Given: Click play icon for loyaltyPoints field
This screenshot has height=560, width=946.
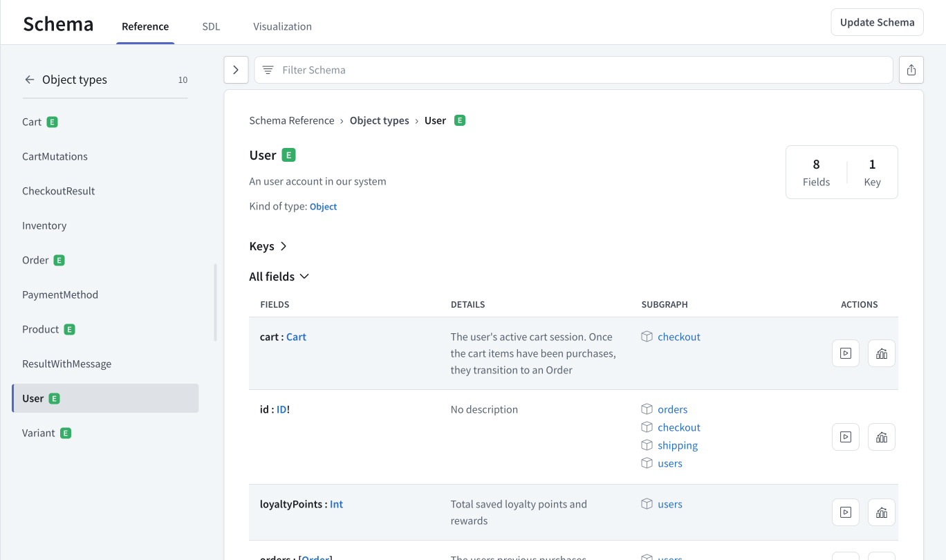Looking at the screenshot, I should point(845,512).
